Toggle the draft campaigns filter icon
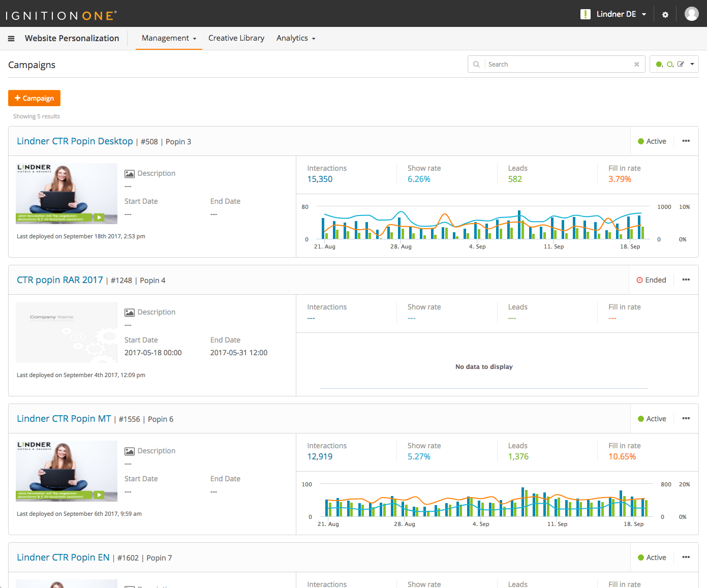The image size is (707, 588). 681,64
